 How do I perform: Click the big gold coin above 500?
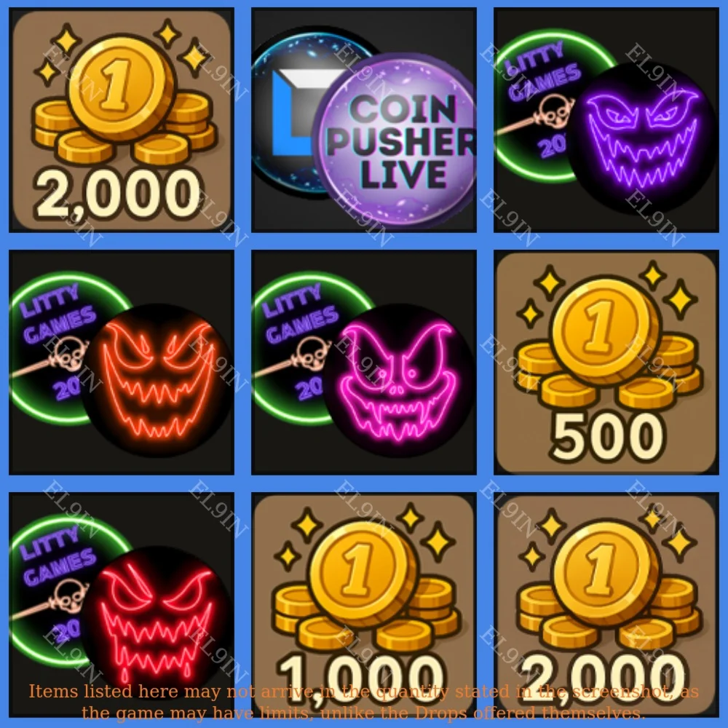604,331
